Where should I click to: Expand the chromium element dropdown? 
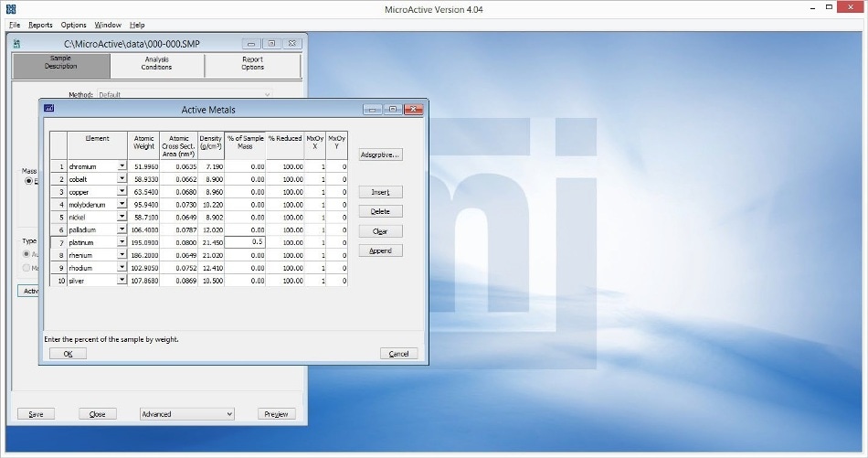pos(122,165)
